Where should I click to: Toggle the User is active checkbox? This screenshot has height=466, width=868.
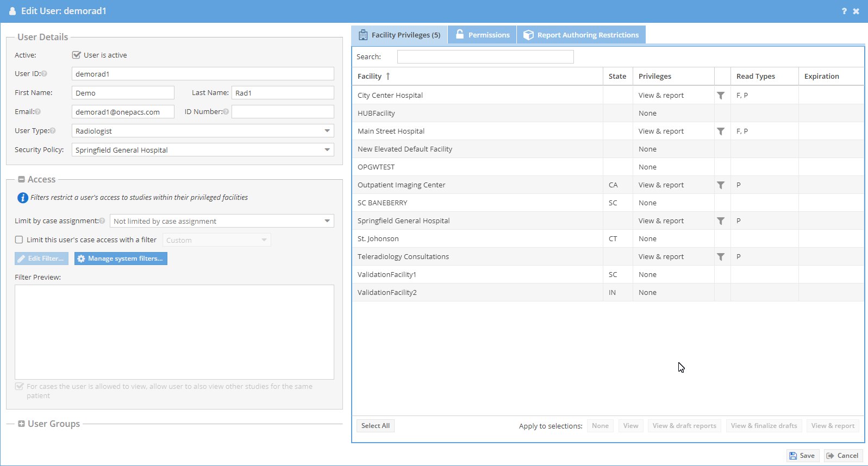(x=77, y=55)
